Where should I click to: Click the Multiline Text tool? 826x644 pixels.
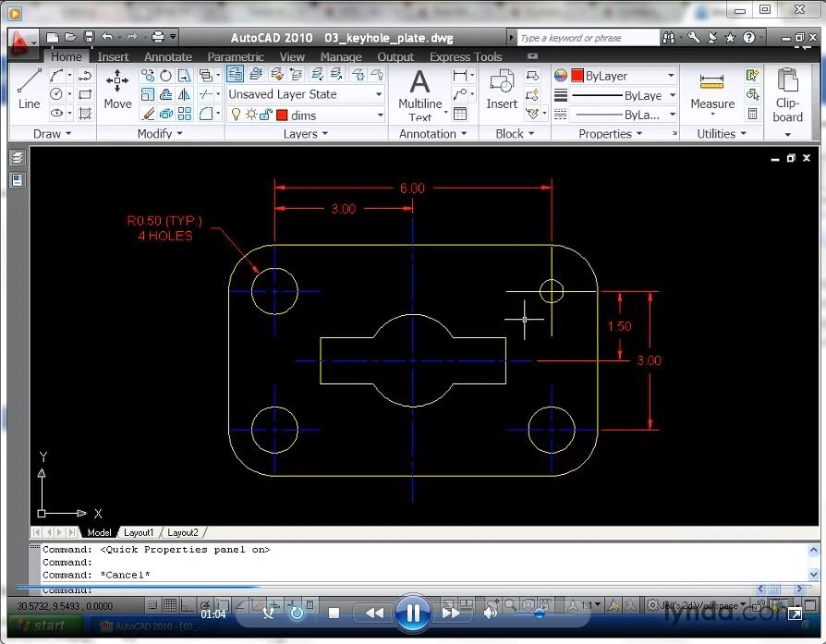(x=419, y=95)
